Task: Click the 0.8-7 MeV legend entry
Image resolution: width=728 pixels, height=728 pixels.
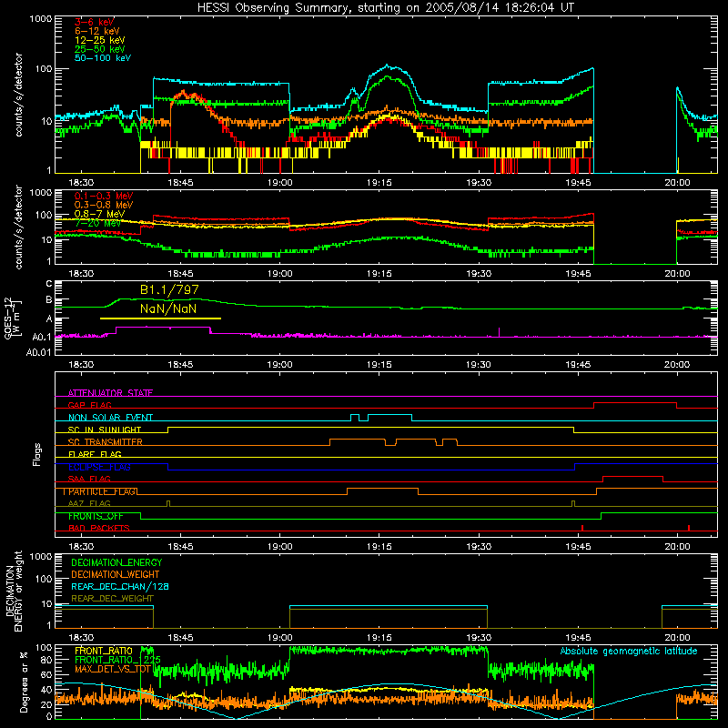Action: point(100,214)
